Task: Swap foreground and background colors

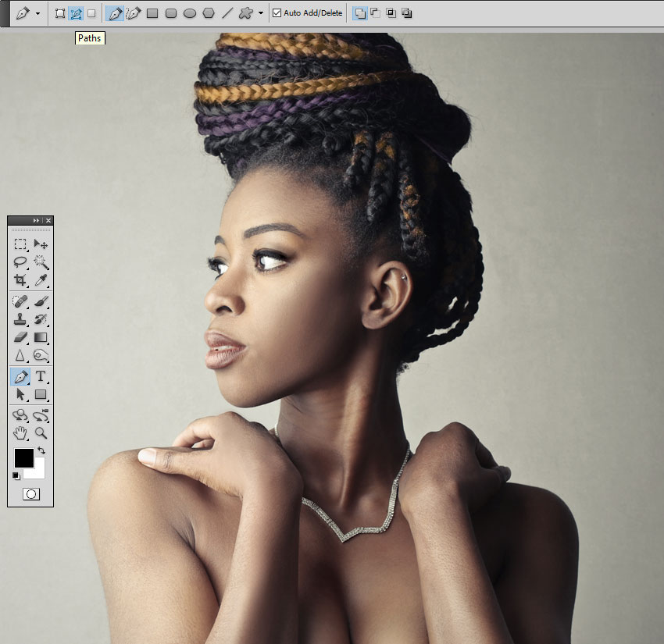Action: pyautogui.click(x=41, y=450)
